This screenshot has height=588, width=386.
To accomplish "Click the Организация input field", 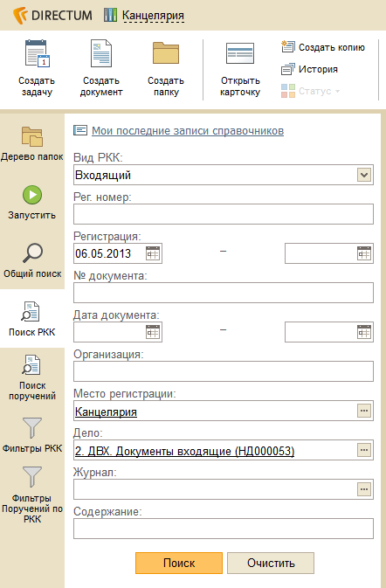I will (224, 371).
